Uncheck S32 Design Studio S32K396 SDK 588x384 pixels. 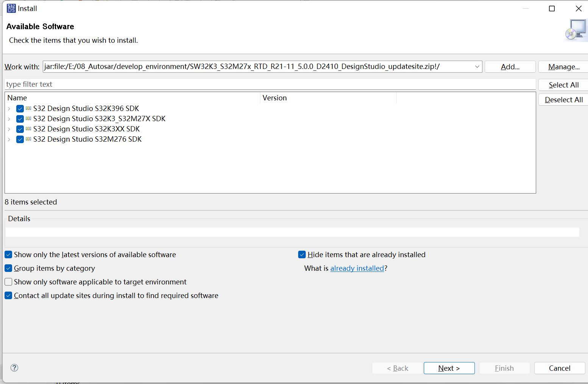pos(20,109)
